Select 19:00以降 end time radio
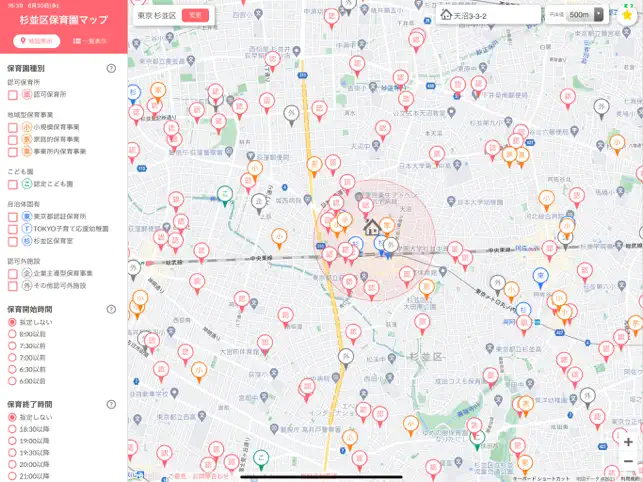The width and height of the screenshot is (643, 482). 12,441
